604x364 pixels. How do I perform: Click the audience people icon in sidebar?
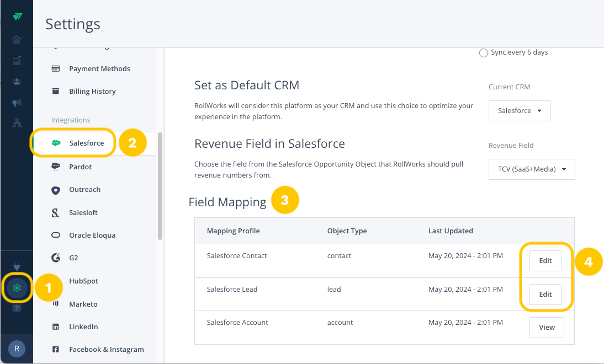(17, 82)
